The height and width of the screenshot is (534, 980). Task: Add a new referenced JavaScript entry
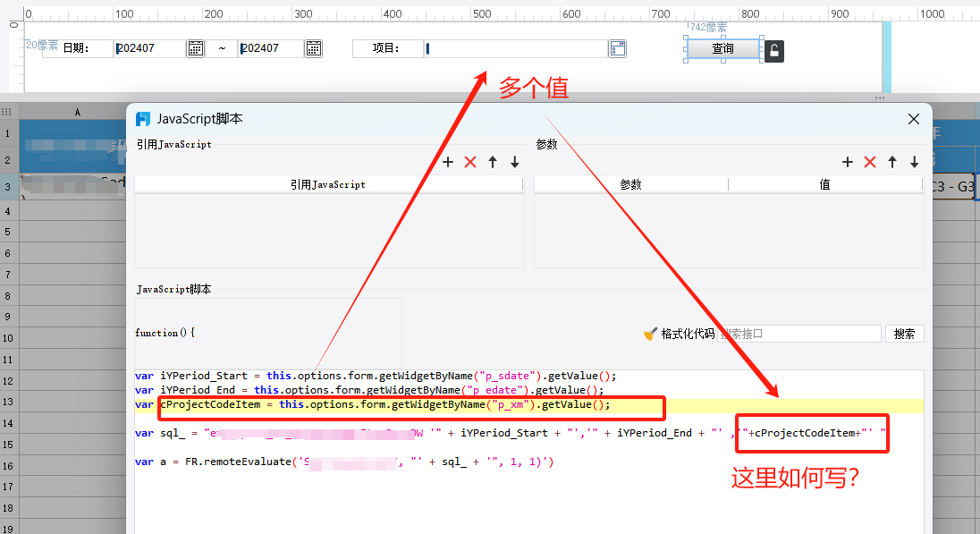click(447, 162)
